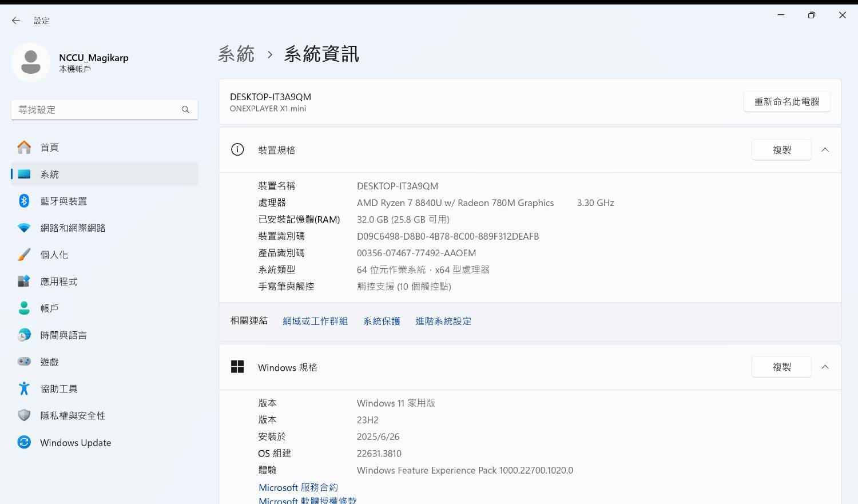Image resolution: width=858 pixels, height=504 pixels.
Task: Click the Wi-Fi network icon
Action: (x=24, y=228)
